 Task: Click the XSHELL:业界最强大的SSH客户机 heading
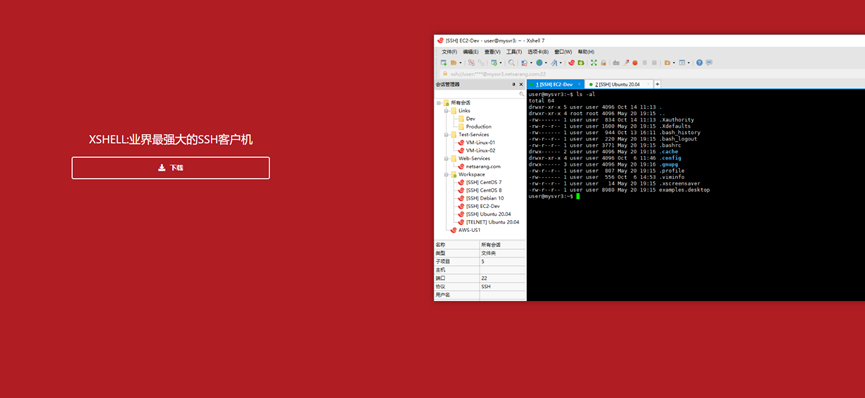[170, 140]
